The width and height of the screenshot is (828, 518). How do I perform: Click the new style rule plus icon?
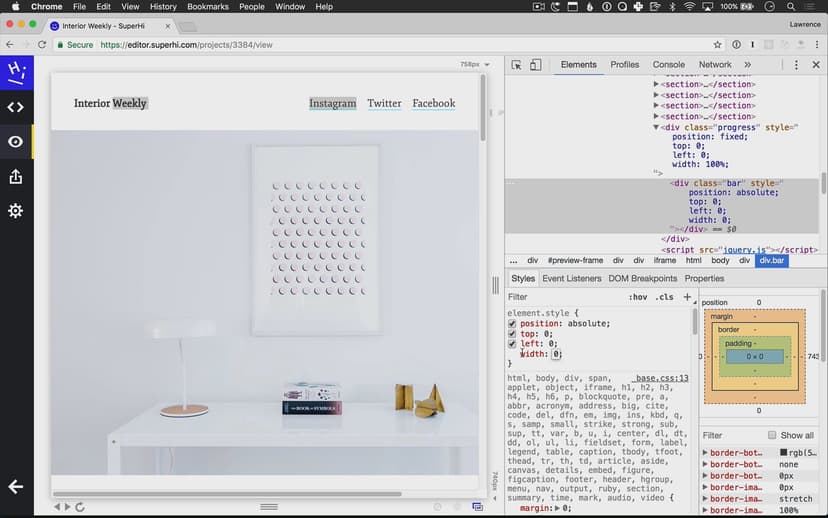pyautogui.click(x=687, y=297)
